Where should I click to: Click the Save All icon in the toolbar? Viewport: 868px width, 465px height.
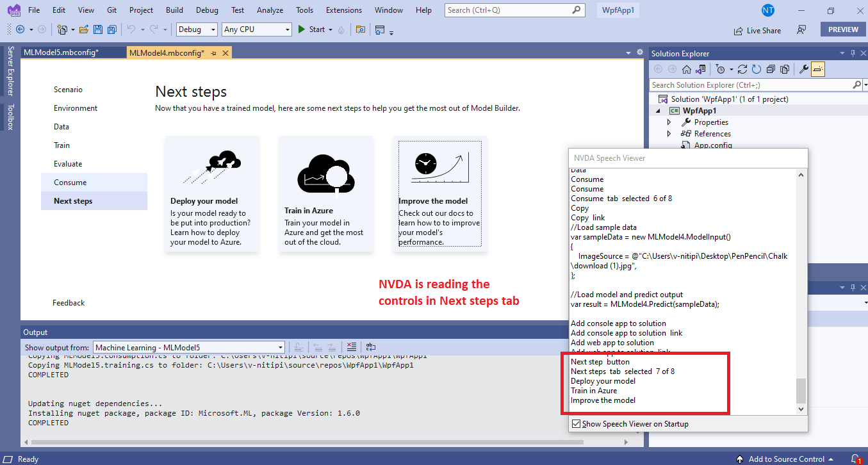click(111, 29)
